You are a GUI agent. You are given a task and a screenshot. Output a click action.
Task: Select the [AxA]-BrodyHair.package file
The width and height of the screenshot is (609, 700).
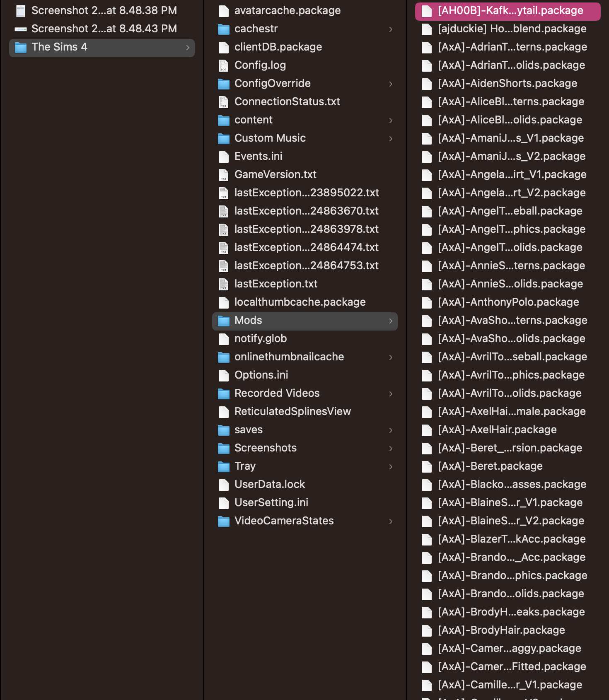501,630
